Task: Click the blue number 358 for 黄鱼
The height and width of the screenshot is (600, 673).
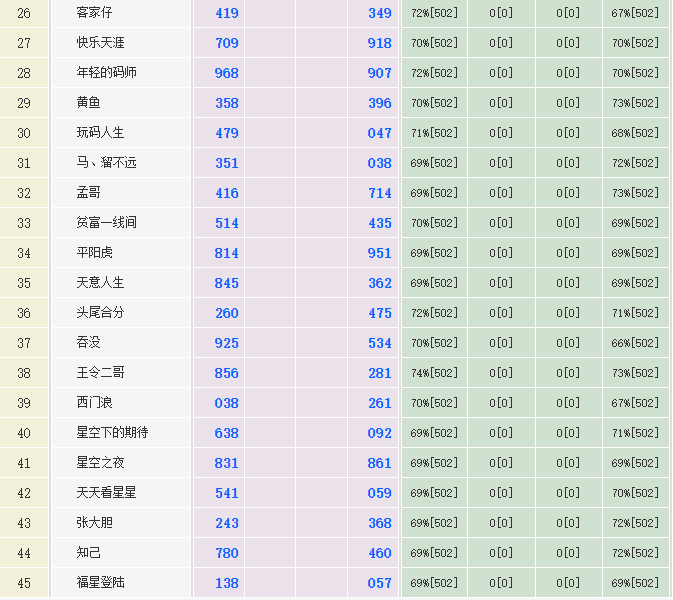Action: pyautogui.click(x=226, y=103)
